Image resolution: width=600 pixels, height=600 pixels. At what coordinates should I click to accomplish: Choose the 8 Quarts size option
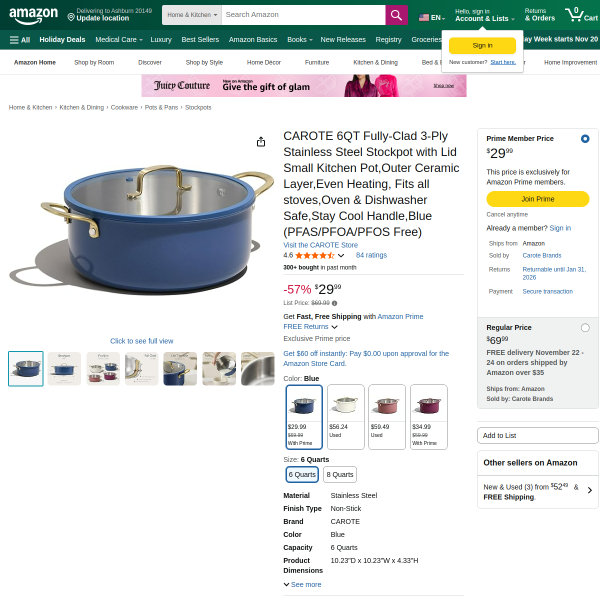[340, 474]
